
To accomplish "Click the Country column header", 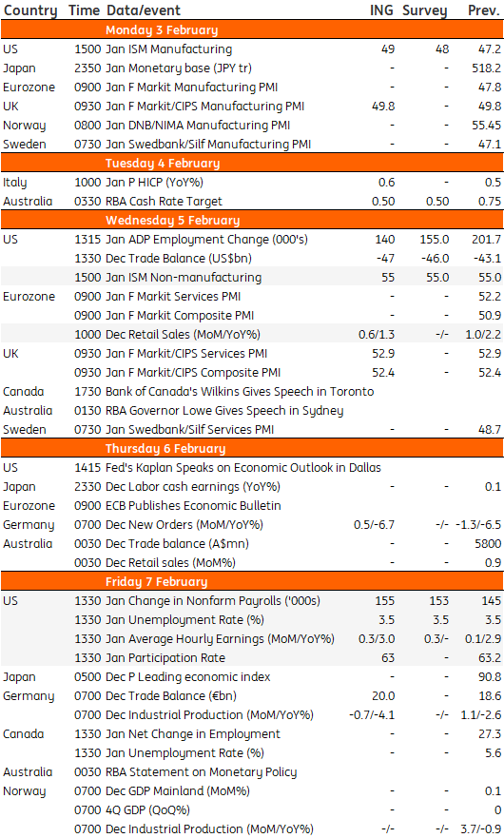I will 29,10.
